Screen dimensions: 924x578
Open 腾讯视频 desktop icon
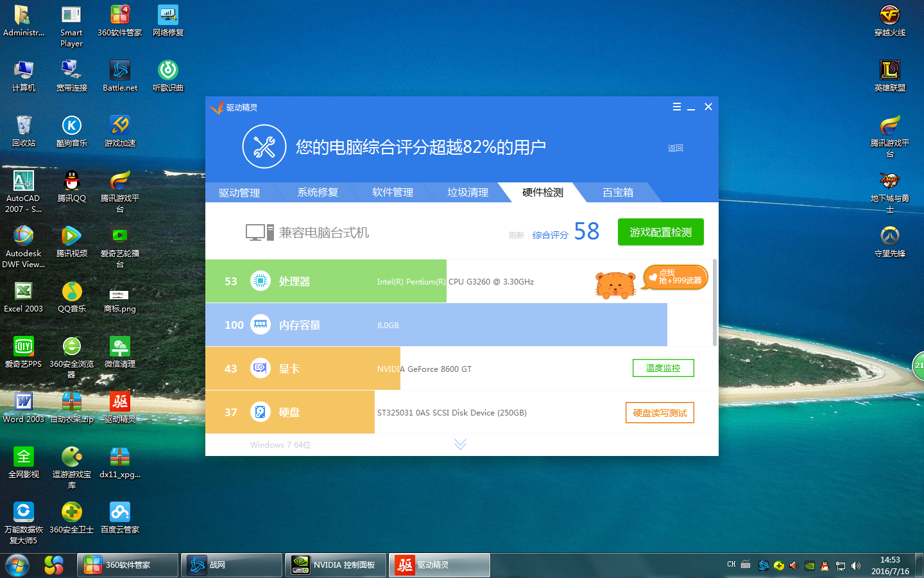tap(72, 241)
